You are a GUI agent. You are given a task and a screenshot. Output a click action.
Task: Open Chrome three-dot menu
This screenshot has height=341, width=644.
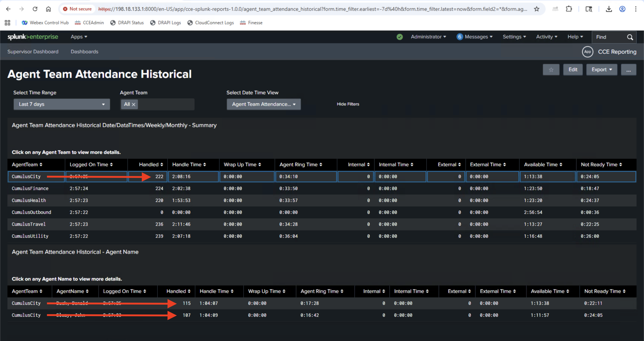[635, 9]
